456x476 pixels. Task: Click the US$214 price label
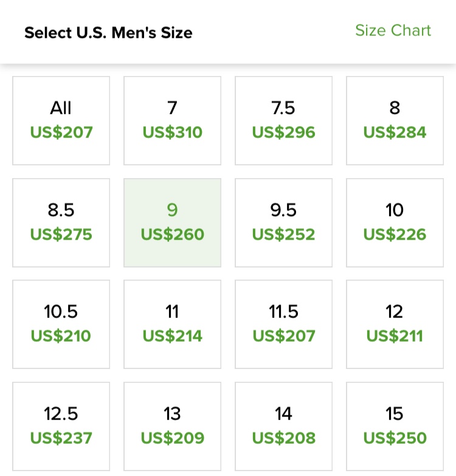point(173,336)
